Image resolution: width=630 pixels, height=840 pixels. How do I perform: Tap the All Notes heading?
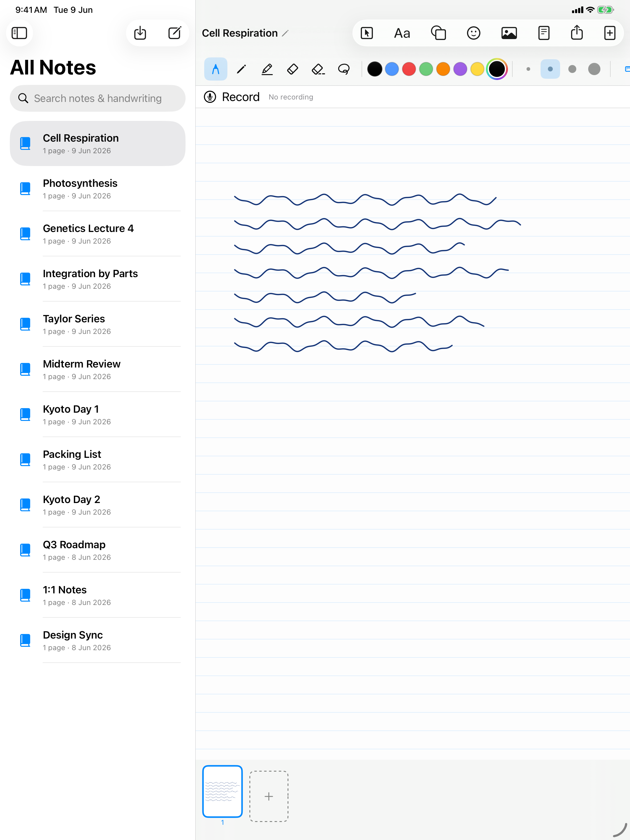click(53, 67)
